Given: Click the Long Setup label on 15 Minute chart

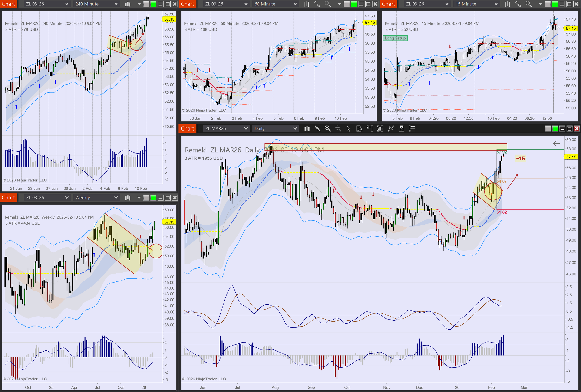Looking at the screenshot, I should [x=395, y=38].
